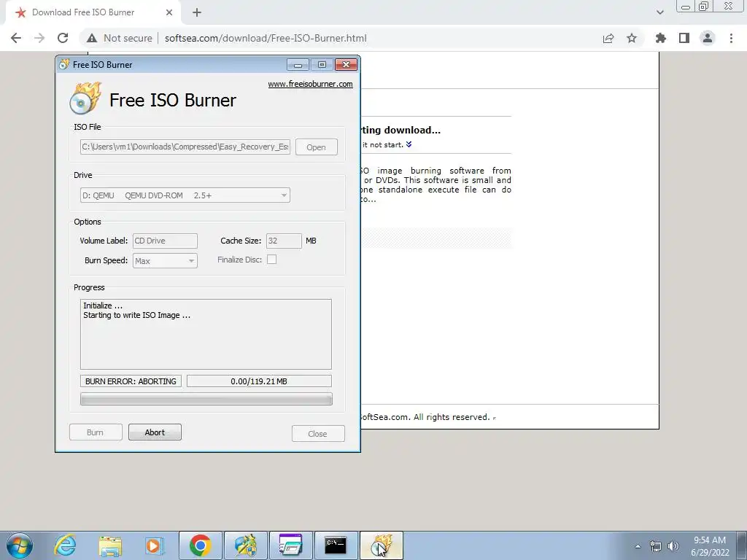The width and height of the screenshot is (747, 560).
Task: Minimize the Free ISO Burner window
Action: [x=298, y=65]
